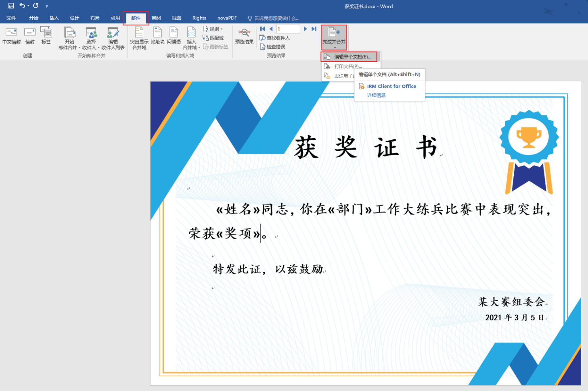Switch to the 开始 ribbon tab
Image resolution: width=588 pixels, height=391 pixels.
[x=34, y=18]
